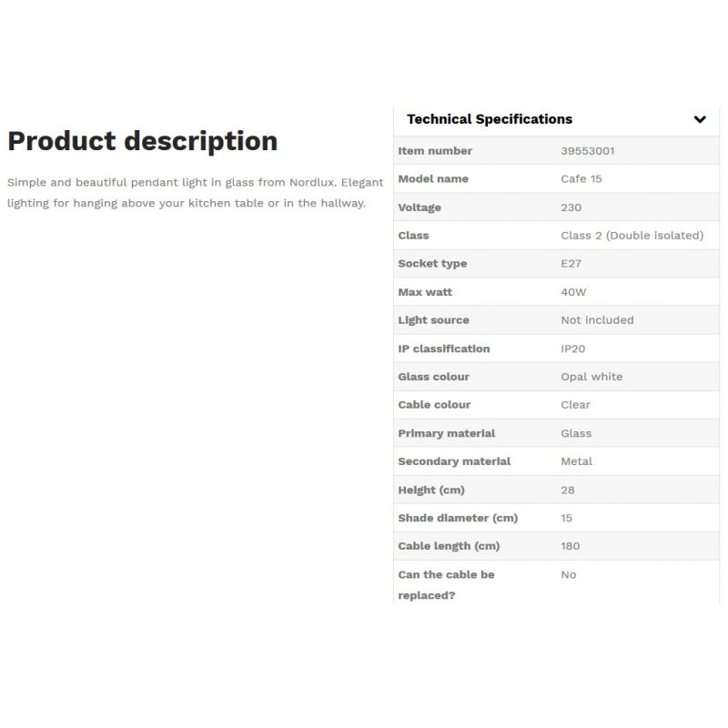Viewport: 728px width, 728px height.
Task: Click the Max watt value 40W
Action: [574, 292]
